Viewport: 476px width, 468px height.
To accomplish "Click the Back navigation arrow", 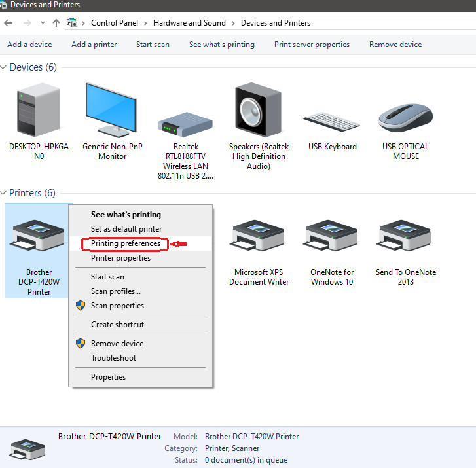I will click(x=9, y=23).
